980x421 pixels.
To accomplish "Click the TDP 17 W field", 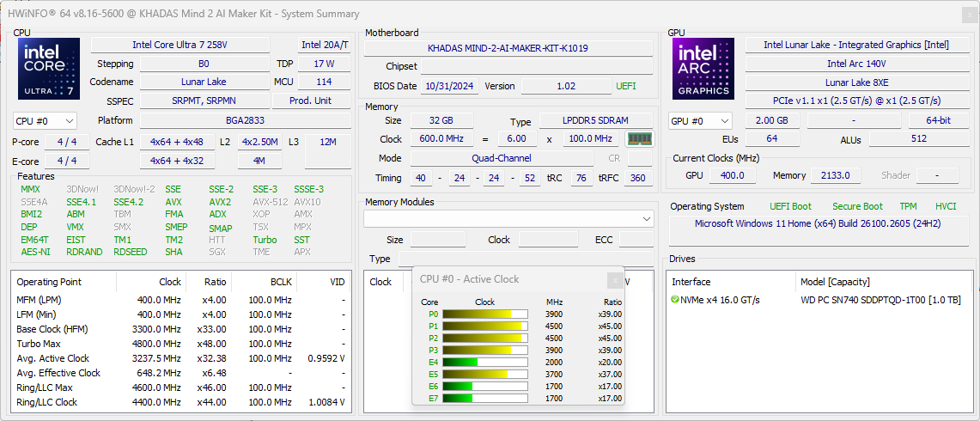I will (325, 64).
